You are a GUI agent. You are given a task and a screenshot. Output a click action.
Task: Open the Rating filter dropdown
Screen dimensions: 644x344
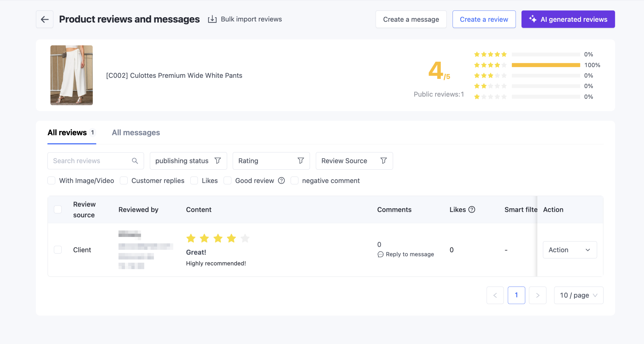point(271,161)
